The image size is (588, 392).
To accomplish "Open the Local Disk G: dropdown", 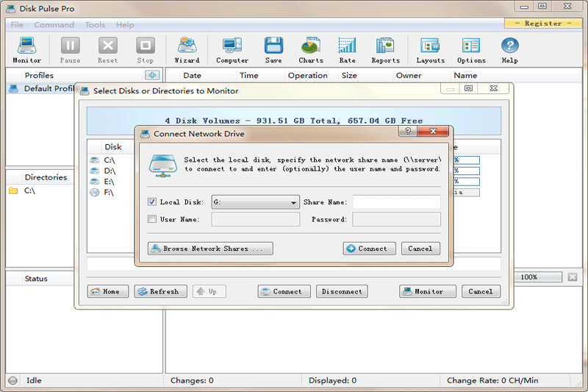I will click(255, 202).
